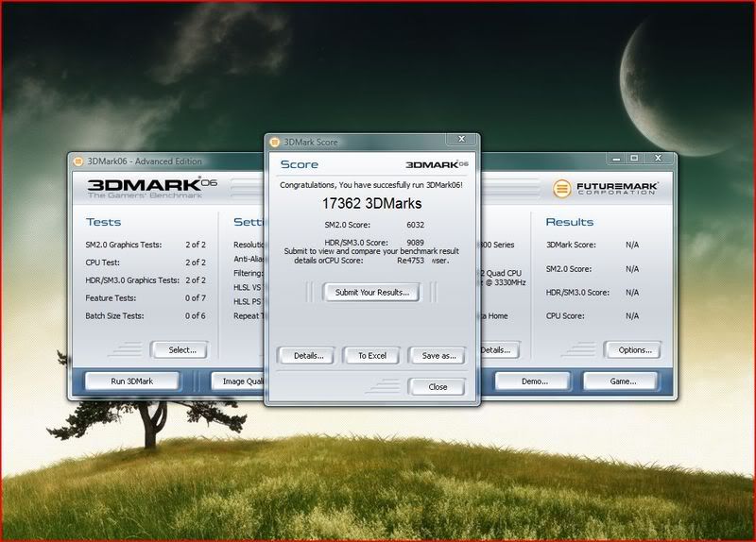Open the Image Quality tool button
Image resolution: width=756 pixels, height=542 pixels.
pyautogui.click(x=239, y=381)
